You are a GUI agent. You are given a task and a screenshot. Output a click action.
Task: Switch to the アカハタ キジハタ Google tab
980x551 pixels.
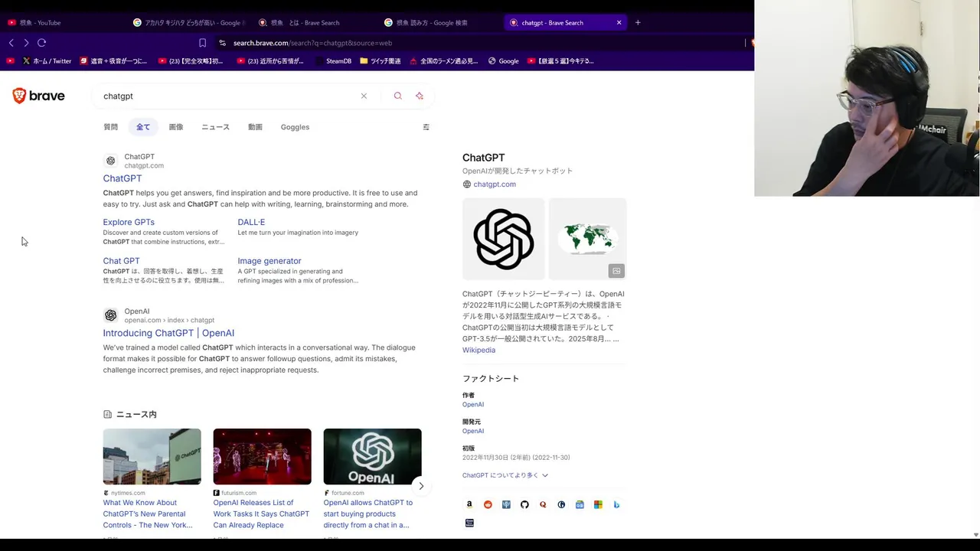[x=188, y=22]
